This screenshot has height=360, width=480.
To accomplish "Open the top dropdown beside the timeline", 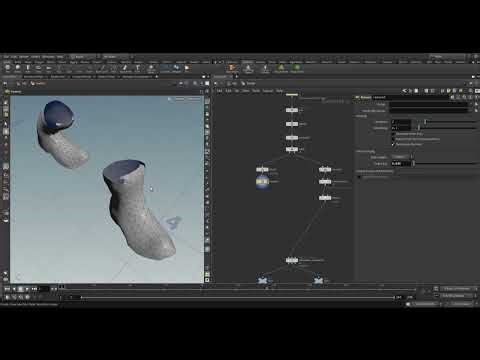I will click(458, 289).
